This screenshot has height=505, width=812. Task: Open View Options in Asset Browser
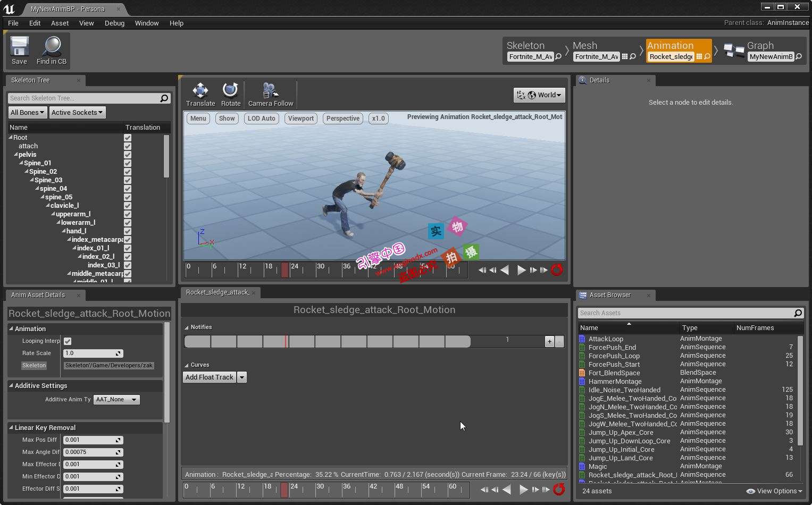[x=774, y=491]
